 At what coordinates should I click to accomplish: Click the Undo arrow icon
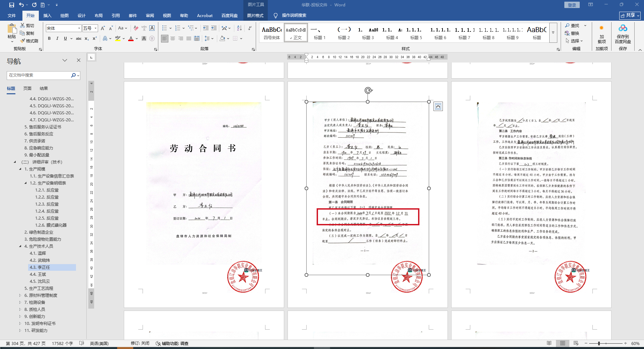[21, 5]
